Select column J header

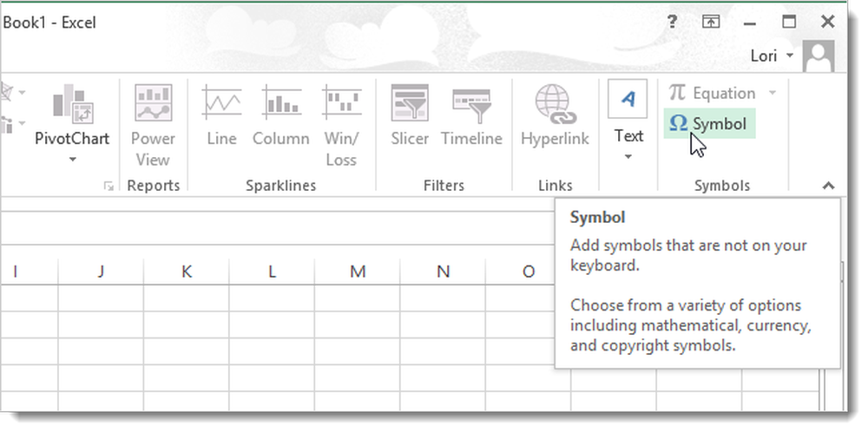[x=101, y=272]
